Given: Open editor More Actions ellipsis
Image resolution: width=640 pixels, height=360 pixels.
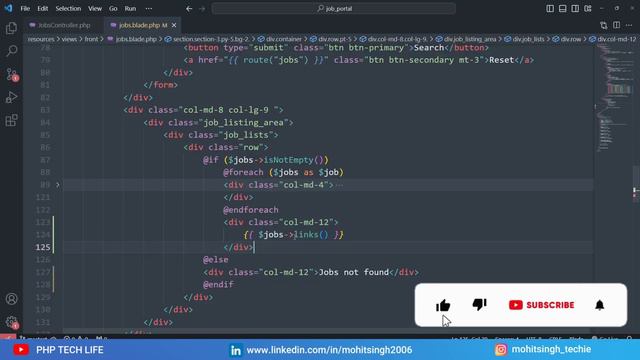Looking at the screenshot, I should [629, 25].
